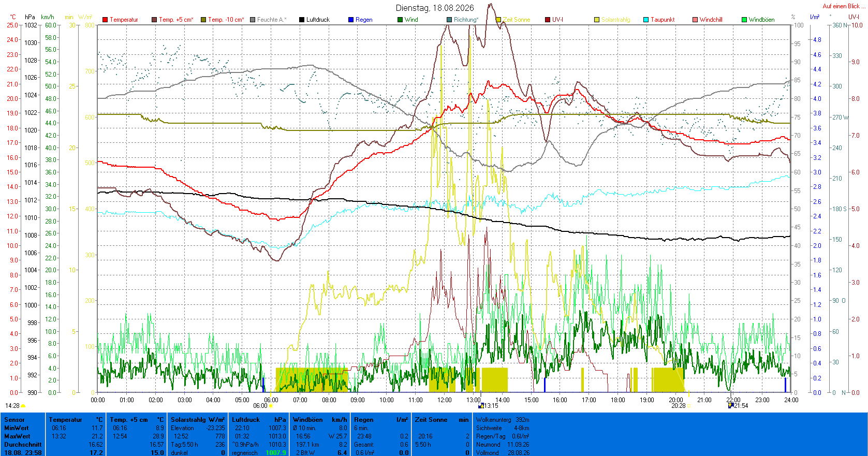This screenshot has height=456, width=868.
Task: Click the Elevation value -23.235
Action: (216, 428)
